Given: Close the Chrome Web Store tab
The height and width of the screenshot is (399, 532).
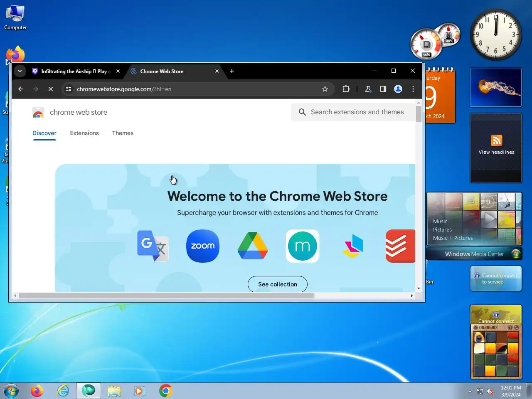Looking at the screenshot, I should tap(217, 71).
